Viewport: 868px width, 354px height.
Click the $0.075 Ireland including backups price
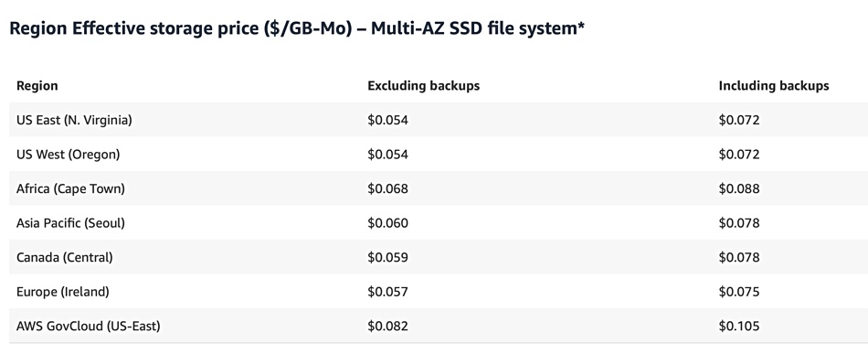739,292
